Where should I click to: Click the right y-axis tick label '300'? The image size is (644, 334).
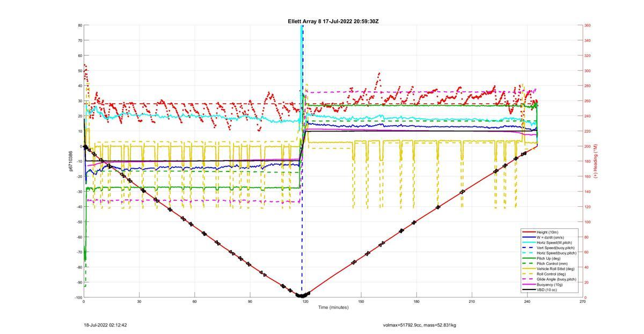pyautogui.click(x=588, y=71)
